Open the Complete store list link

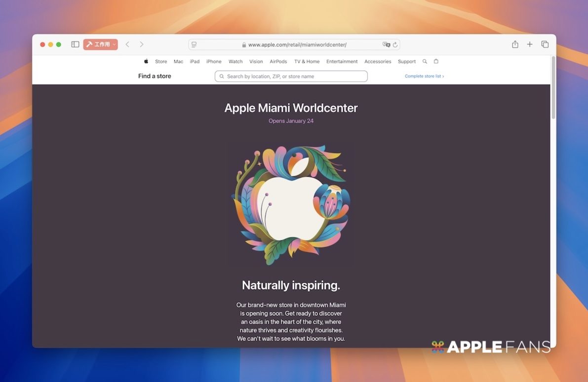pyautogui.click(x=424, y=76)
